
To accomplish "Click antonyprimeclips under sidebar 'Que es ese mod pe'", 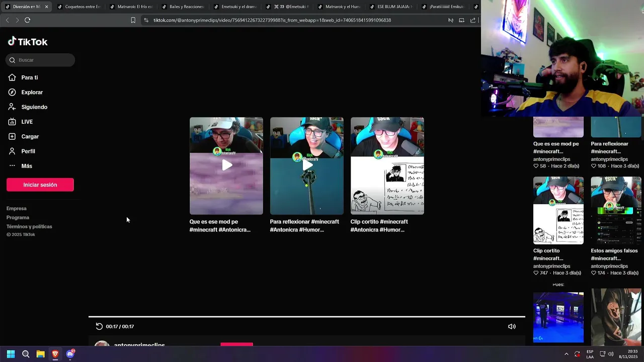I will pyautogui.click(x=552, y=159).
